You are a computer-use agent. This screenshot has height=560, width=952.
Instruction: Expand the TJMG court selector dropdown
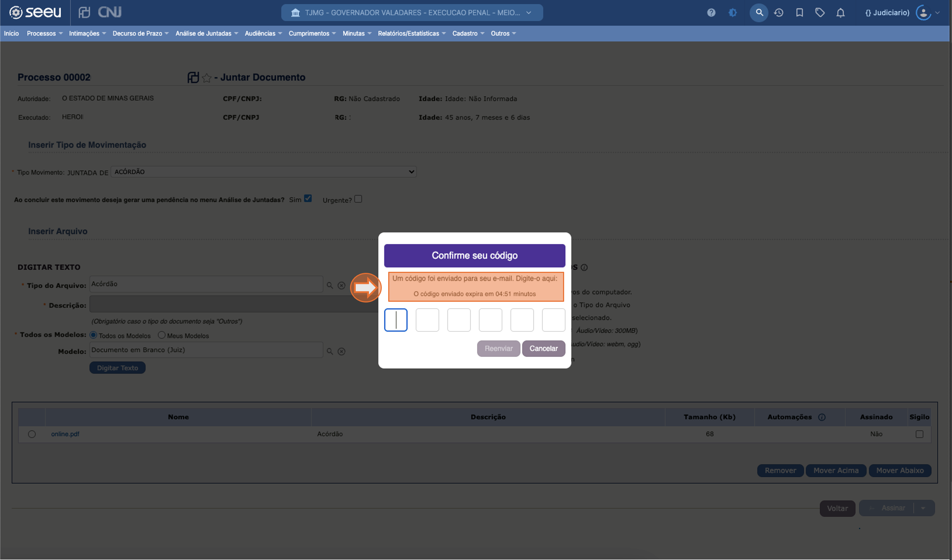coord(528,12)
